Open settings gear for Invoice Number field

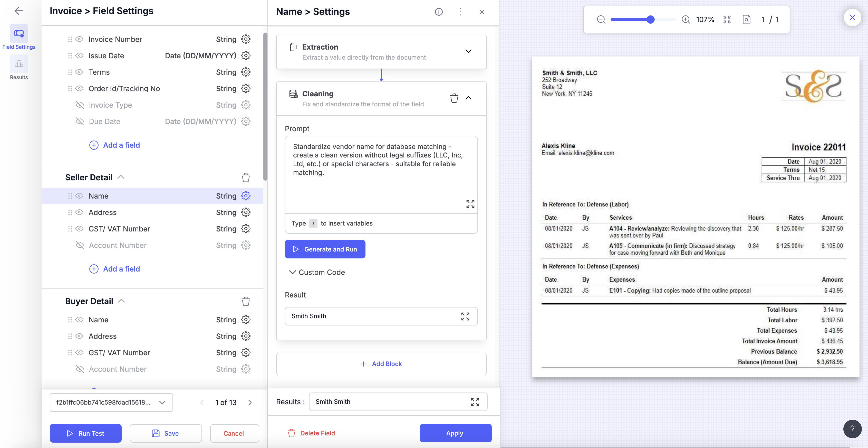246,39
